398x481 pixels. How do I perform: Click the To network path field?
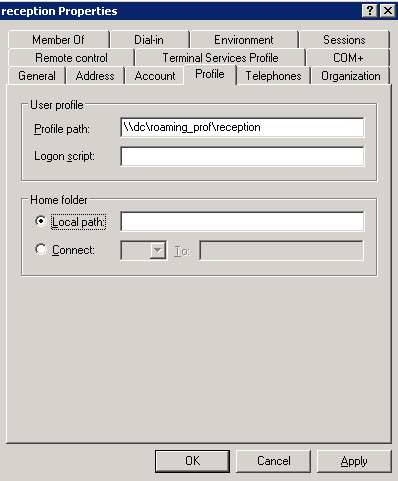pos(281,250)
